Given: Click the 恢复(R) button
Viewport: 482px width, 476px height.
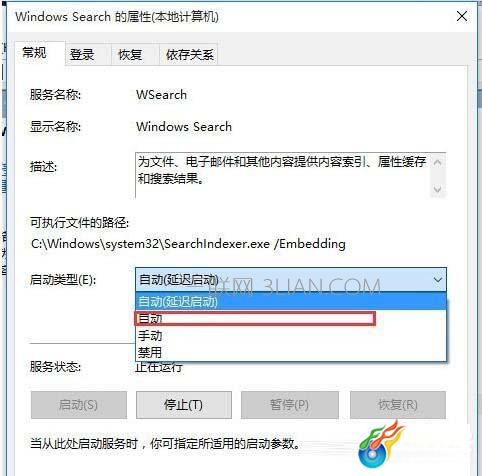Looking at the screenshot, I should pos(398,405).
